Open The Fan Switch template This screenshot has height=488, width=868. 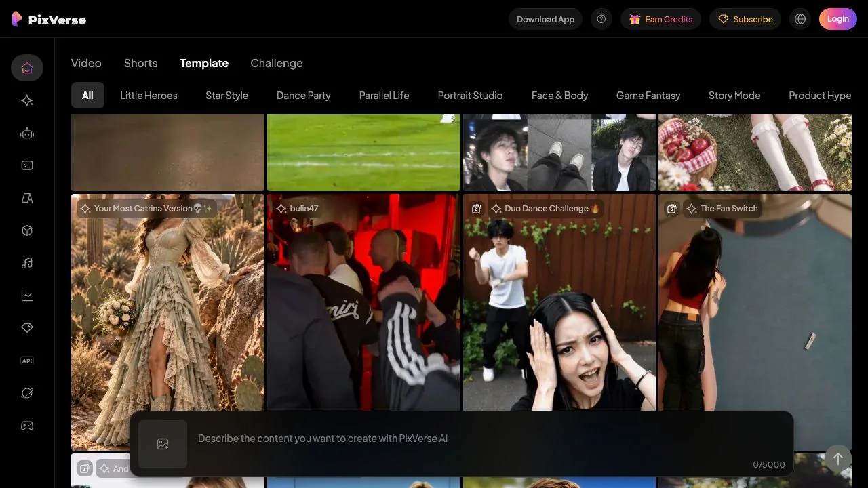(755, 322)
